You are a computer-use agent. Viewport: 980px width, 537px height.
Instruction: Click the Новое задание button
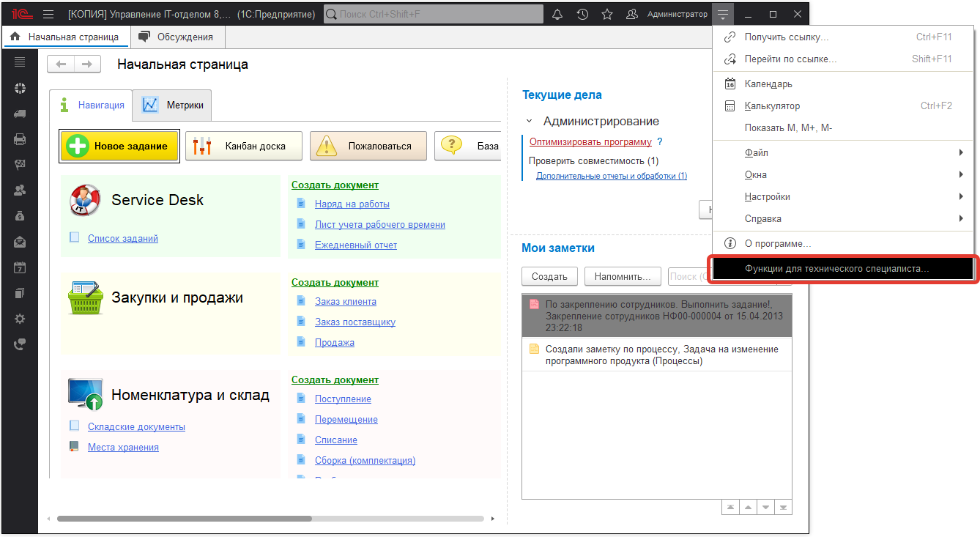click(x=119, y=146)
